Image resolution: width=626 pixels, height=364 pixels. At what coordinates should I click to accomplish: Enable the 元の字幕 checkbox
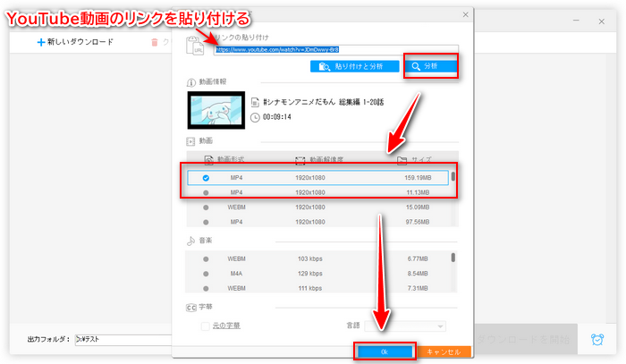click(x=206, y=326)
